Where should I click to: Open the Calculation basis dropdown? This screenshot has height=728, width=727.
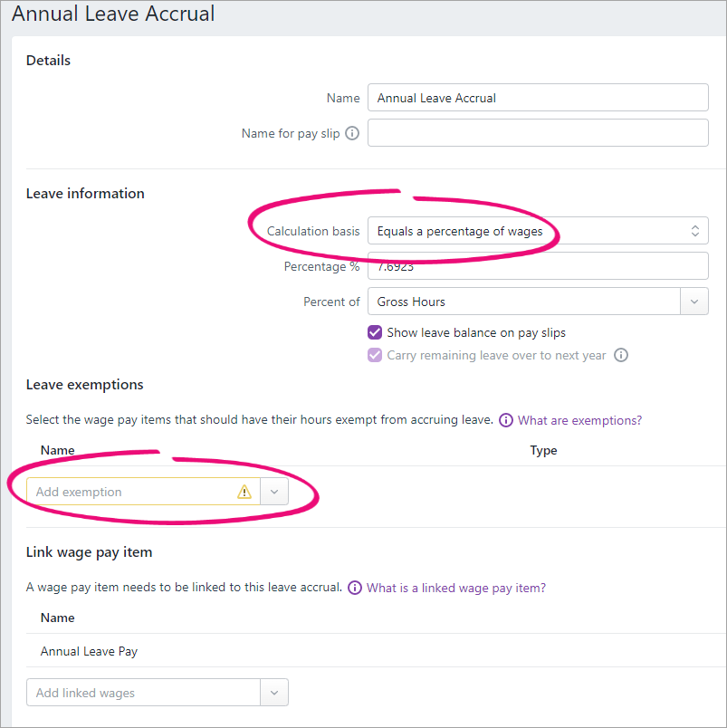click(538, 231)
